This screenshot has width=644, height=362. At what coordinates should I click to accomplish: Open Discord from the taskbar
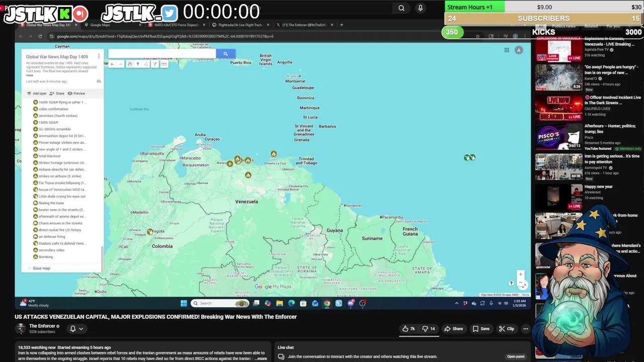click(x=351, y=303)
